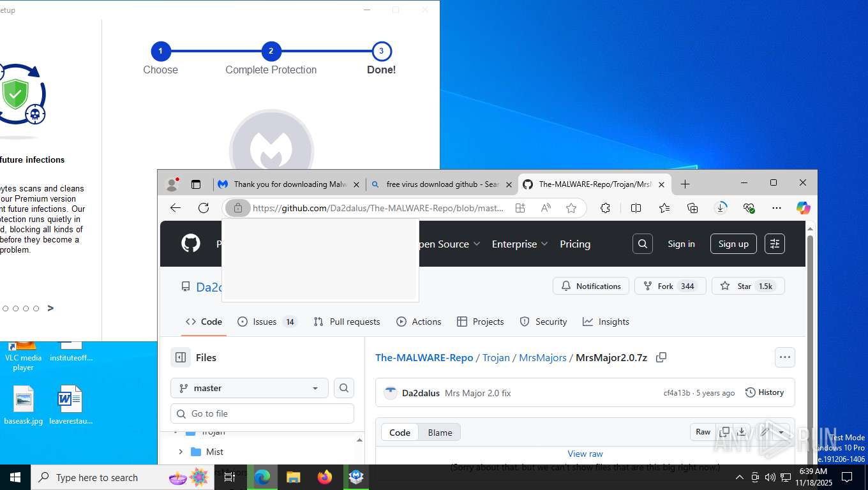Image resolution: width=868 pixels, height=490 pixels.
Task: Click the Edge back arrow
Action: 176,208
